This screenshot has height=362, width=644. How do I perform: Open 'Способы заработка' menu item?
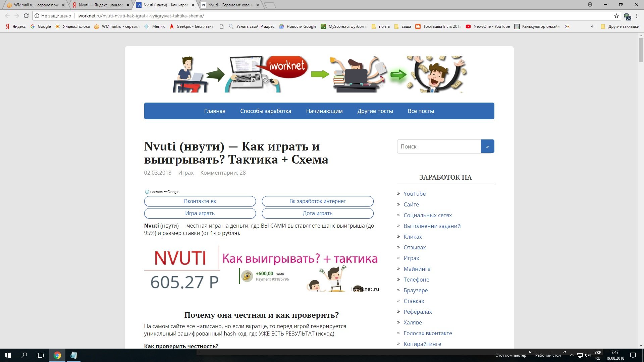click(266, 111)
